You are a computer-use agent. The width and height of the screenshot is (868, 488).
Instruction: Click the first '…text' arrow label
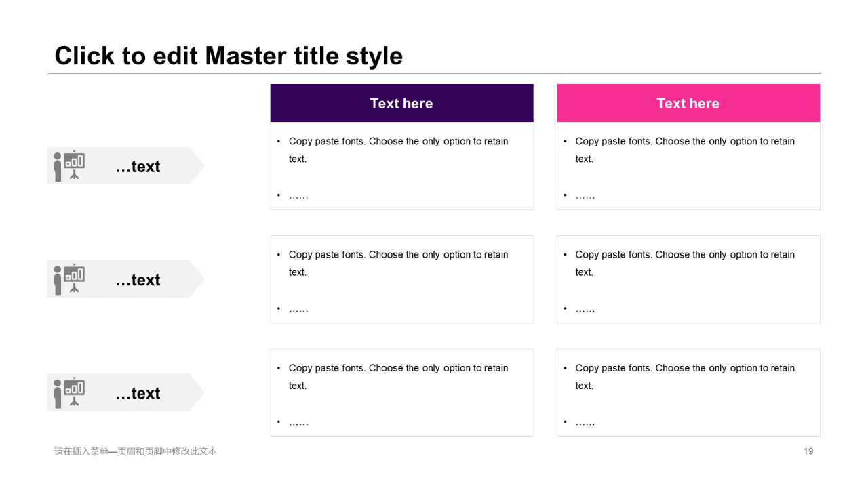click(125, 165)
